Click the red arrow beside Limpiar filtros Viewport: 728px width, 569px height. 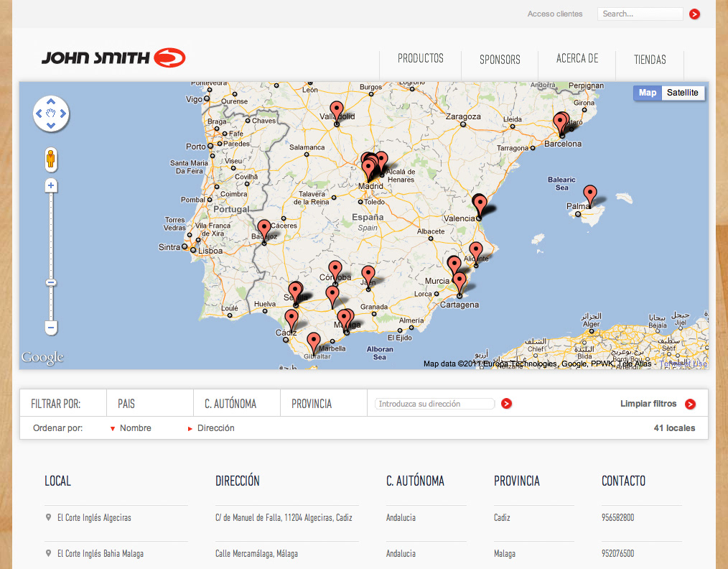pos(691,404)
